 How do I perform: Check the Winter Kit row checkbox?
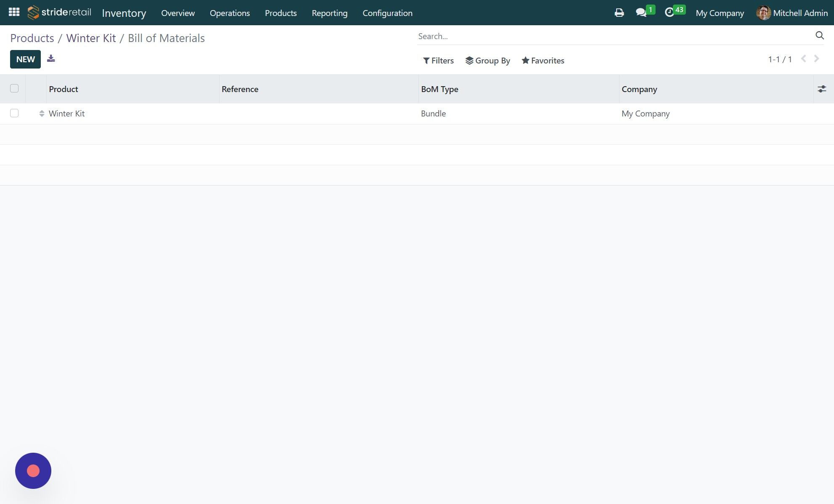pos(14,113)
